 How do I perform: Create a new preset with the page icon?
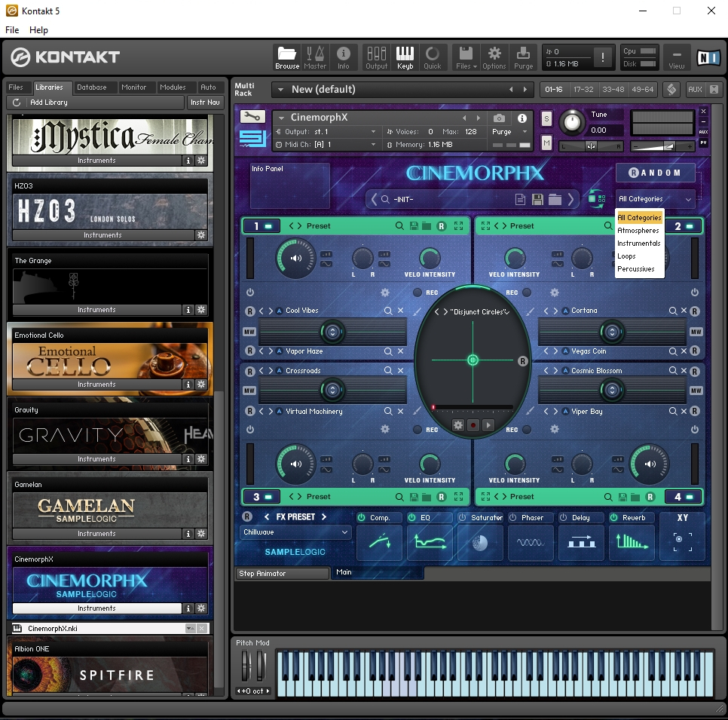[x=521, y=199]
